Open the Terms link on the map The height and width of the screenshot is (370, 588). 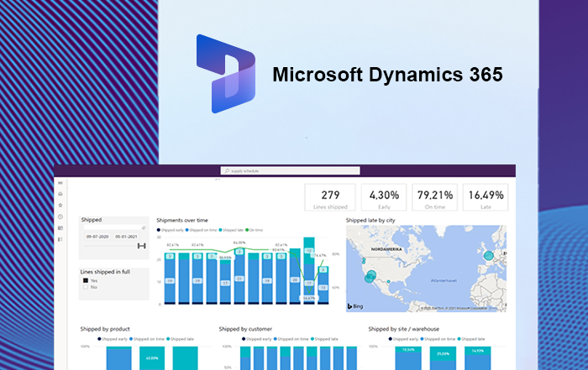(x=493, y=308)
